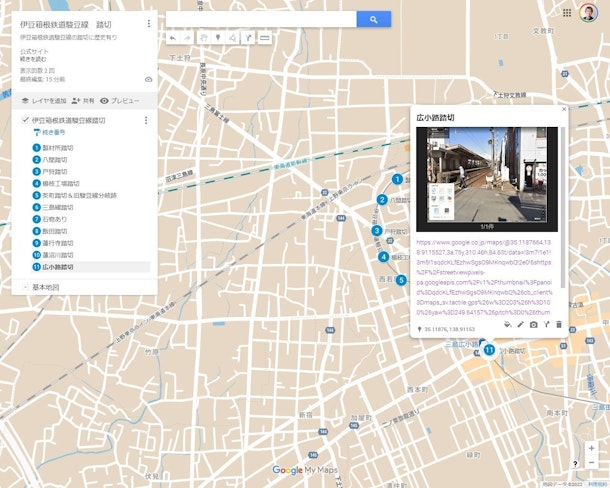This screenshot has height=488, width=610.
Task: Click the map search input field
Action: click(260, 19)
